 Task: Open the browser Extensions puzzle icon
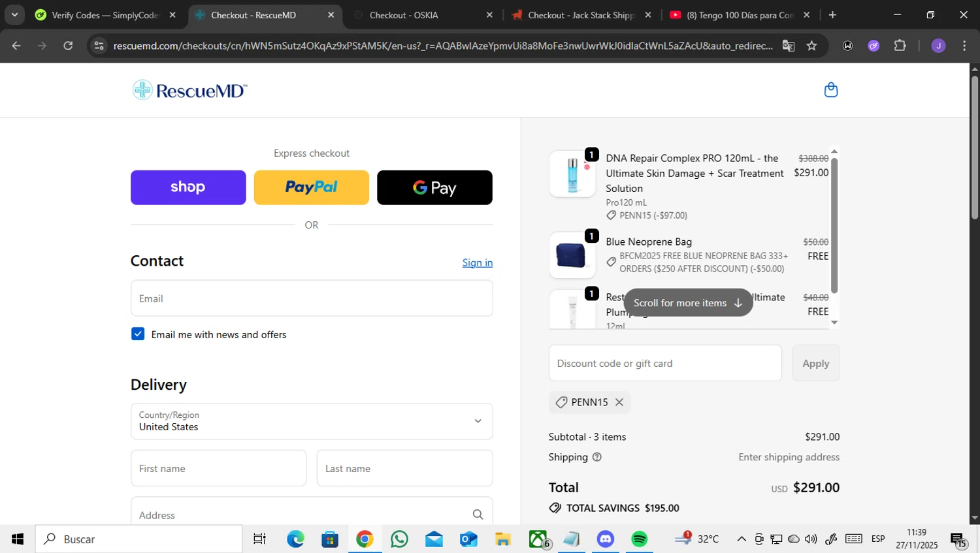pyautogui.click(x=900, y=46)
